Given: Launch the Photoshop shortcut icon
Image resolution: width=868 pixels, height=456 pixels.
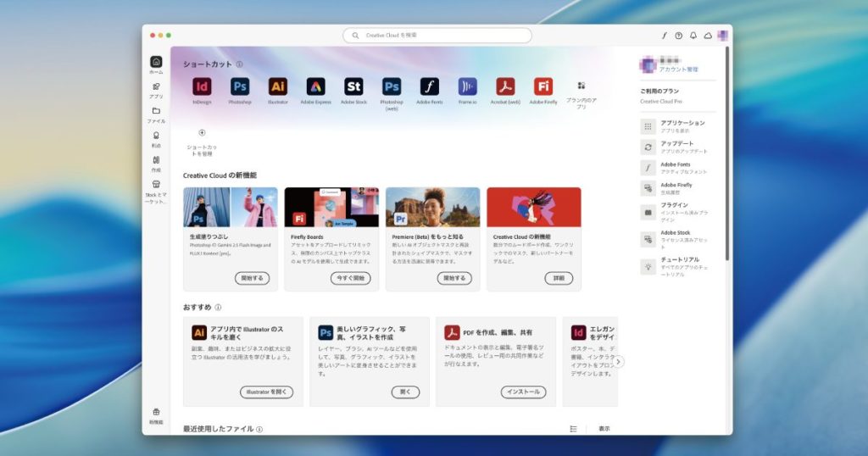Looking at the screenshot, I should pyautogui.click(x=240, y=87).
